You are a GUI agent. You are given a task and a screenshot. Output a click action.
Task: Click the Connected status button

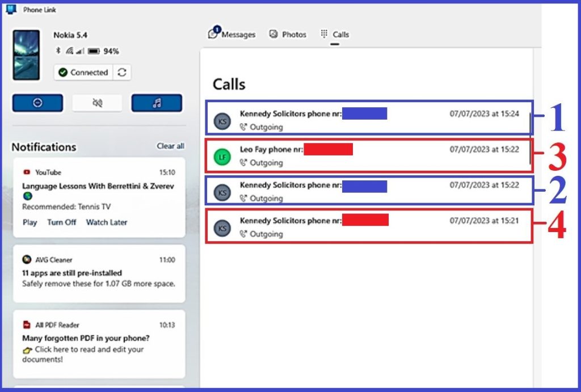click(x=83, y=73)
